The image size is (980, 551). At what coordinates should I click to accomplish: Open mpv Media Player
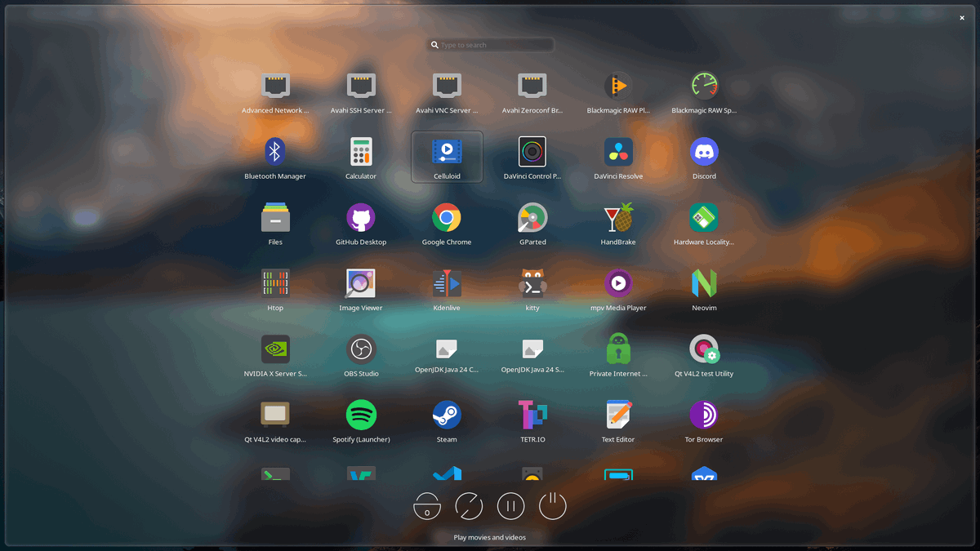[x=618, y=290]
